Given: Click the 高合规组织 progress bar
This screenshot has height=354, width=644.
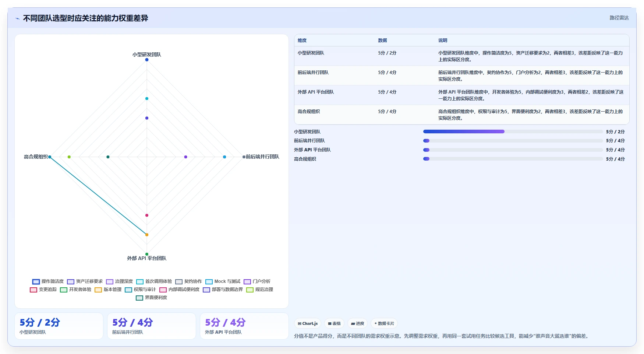Looking at the screenshot, I should point(513,159).
